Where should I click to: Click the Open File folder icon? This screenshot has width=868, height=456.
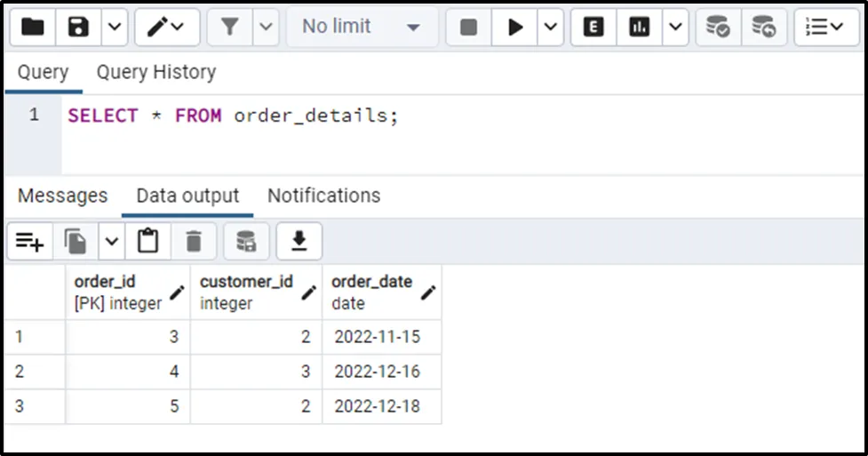(x=33, y=28)
